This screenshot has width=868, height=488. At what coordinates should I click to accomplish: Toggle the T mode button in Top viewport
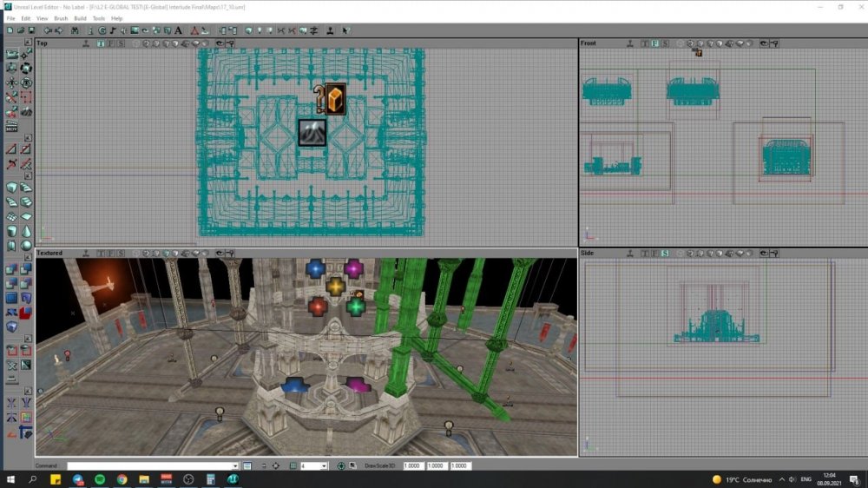[100, 43]
